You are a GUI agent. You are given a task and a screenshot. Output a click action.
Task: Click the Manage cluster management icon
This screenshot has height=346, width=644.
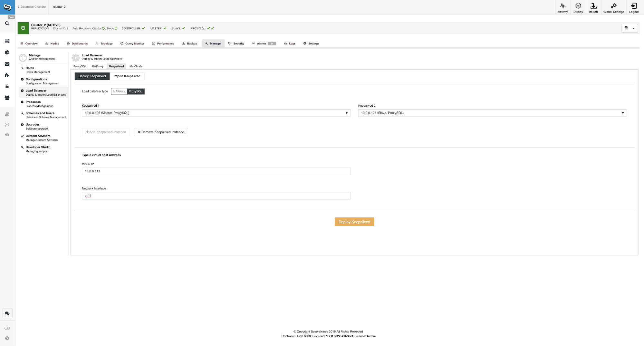(x=23, y=58)
